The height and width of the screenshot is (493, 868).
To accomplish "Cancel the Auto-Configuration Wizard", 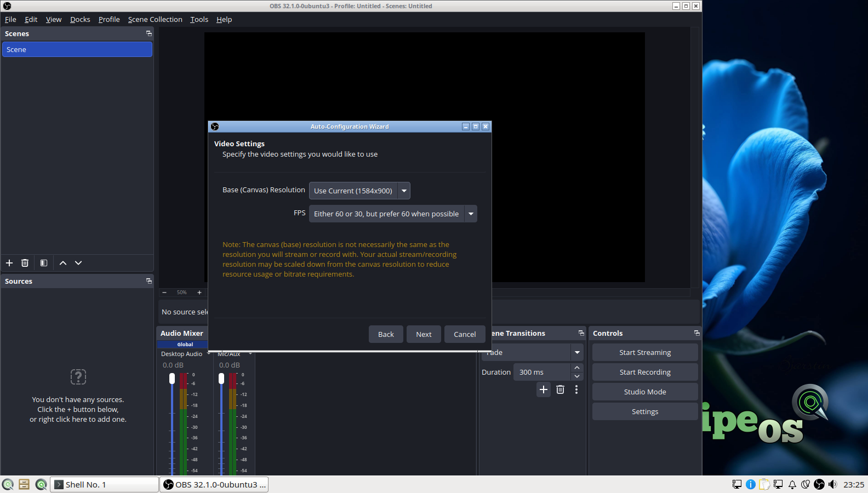I will point(465,334).
